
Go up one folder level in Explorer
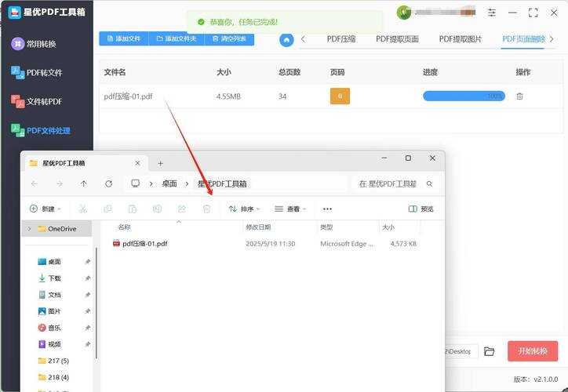pyautogui.click(x=84, y=183)
